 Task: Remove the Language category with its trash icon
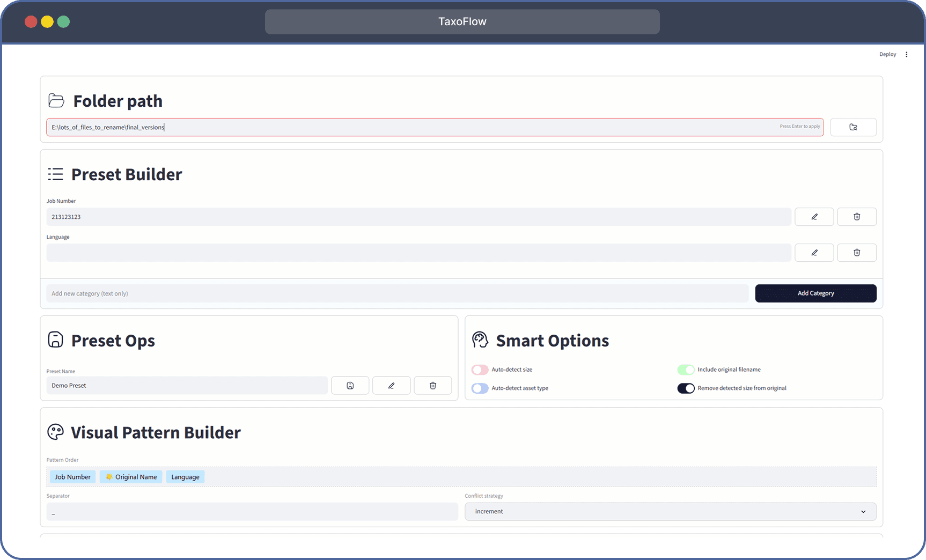point(856,252)
